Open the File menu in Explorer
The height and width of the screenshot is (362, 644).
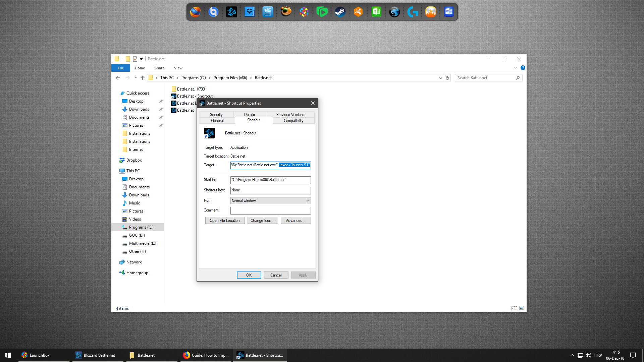tap(121, 68)
